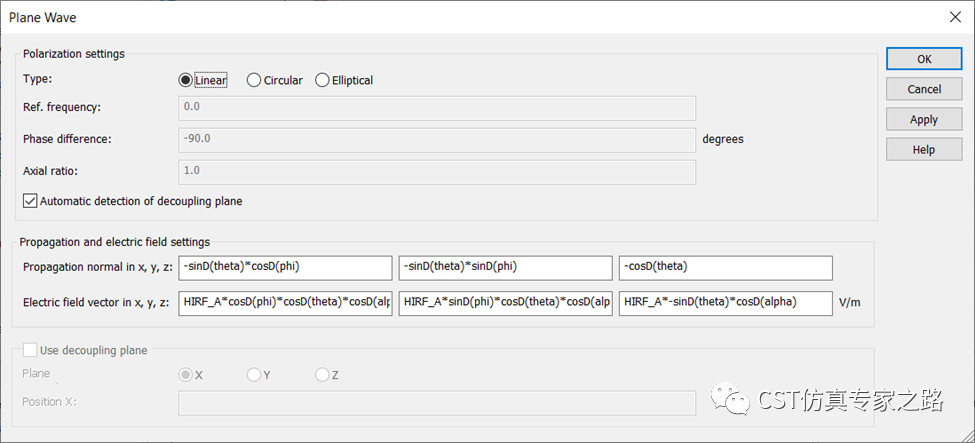Click the 'Plane Wave' title text
This screenshot has height=443, width=975.
click(43, 17)
